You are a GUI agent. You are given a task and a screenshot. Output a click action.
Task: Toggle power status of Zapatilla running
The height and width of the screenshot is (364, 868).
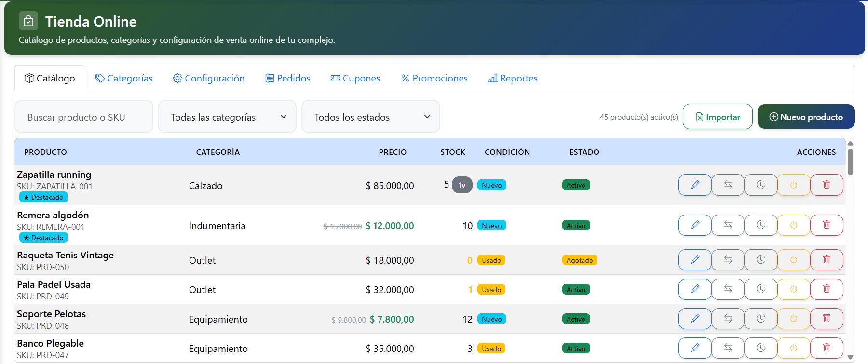click(x=793, y=185)
